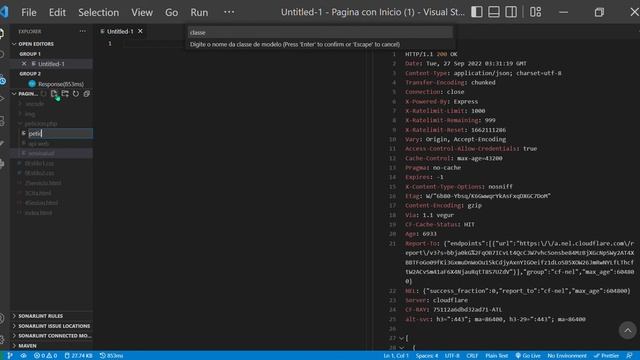This screenshot has height=360, width=640.
Task: Click No Environment in status bar
Action: [x=567, y=356]
